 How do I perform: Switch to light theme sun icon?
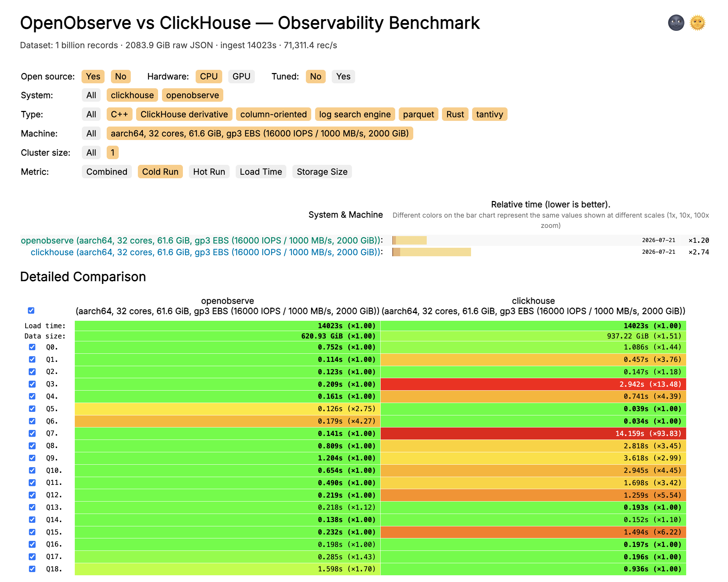point(698,23)
